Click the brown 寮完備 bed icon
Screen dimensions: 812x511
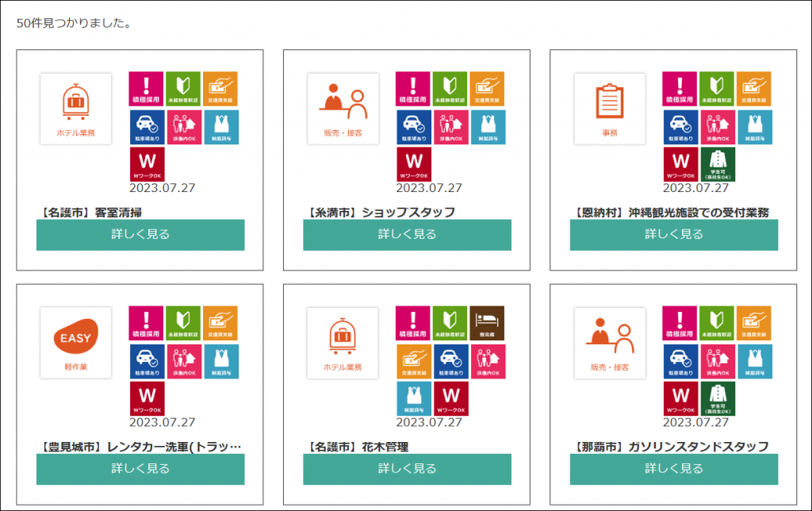coord(487,323)
